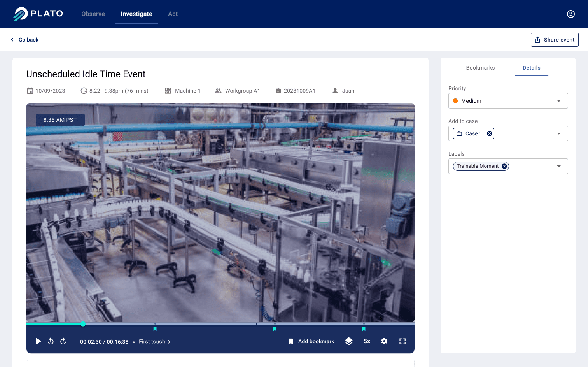Select 5x playback speed toggle
588x367 pixels.
tap(367, 341)
